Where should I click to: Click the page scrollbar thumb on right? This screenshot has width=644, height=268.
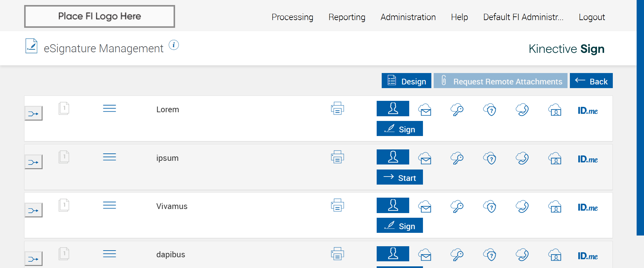tap(640, 117)
